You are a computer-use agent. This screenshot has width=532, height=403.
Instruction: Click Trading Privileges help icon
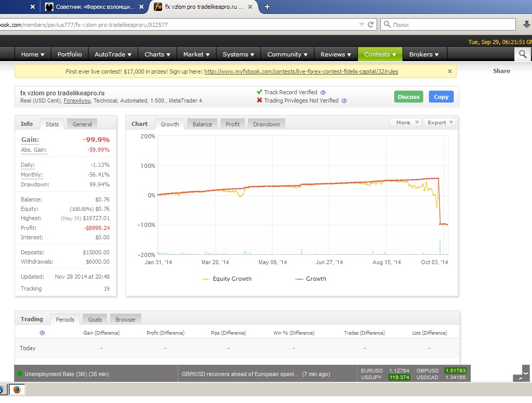[x=344, y=100]
